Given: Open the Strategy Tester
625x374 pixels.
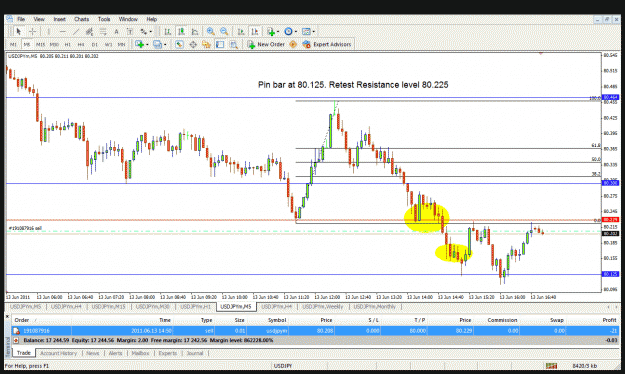Looking at the screenshot, I should click(234, 44).
